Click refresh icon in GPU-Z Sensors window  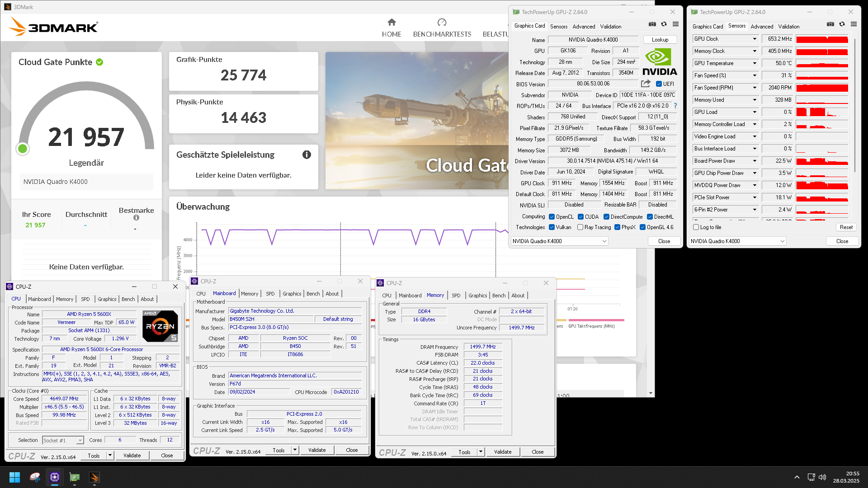tap(842, 24)
